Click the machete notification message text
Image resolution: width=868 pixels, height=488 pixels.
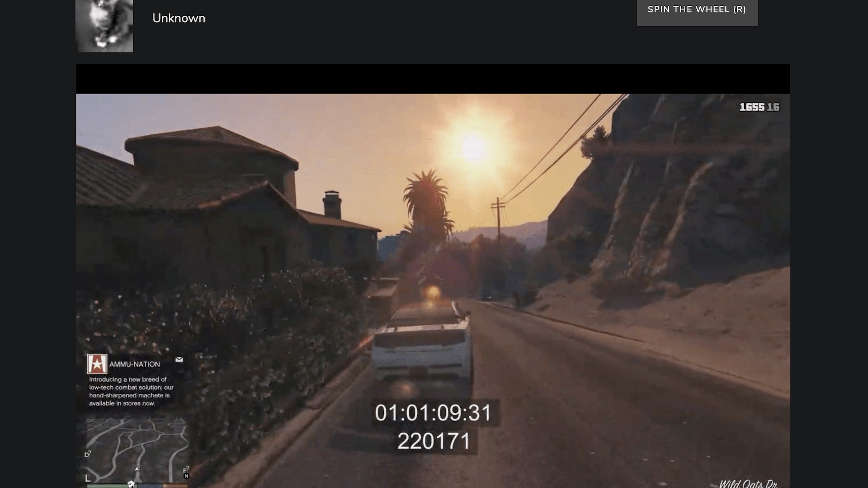tap(131, 391)
